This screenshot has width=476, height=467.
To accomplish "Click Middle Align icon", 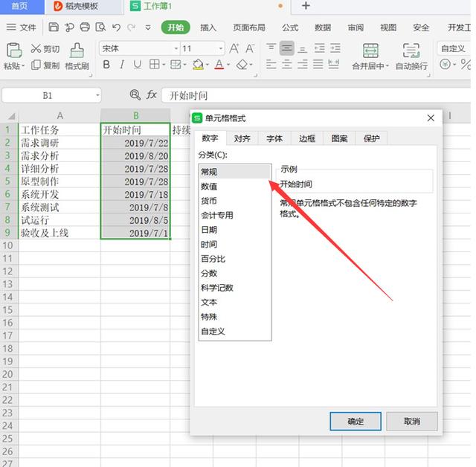I will tap(286, 48).
